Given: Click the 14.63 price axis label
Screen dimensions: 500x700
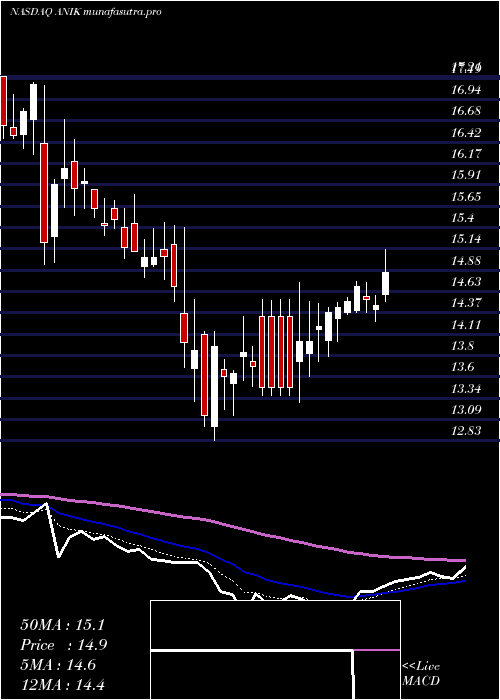Looking at the screenshot, I should coord(466,282).
